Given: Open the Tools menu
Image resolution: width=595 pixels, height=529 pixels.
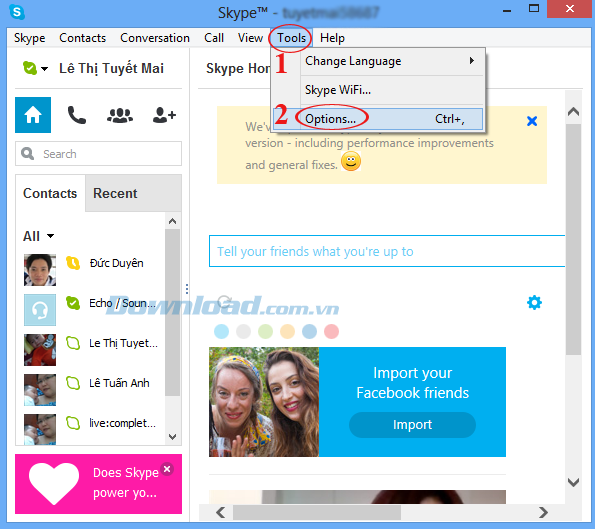Looking at the screenshot, I should tap(291, 38).
